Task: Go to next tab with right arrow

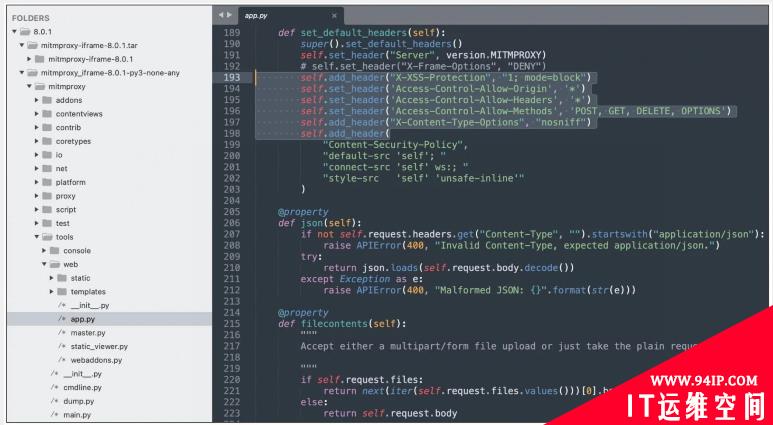Action: (229, 15)
